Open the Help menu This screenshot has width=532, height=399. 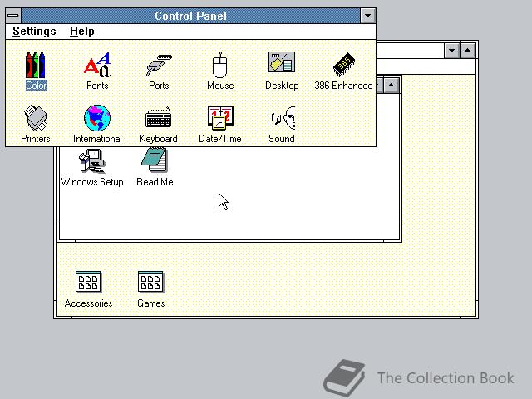click(82, 32)
